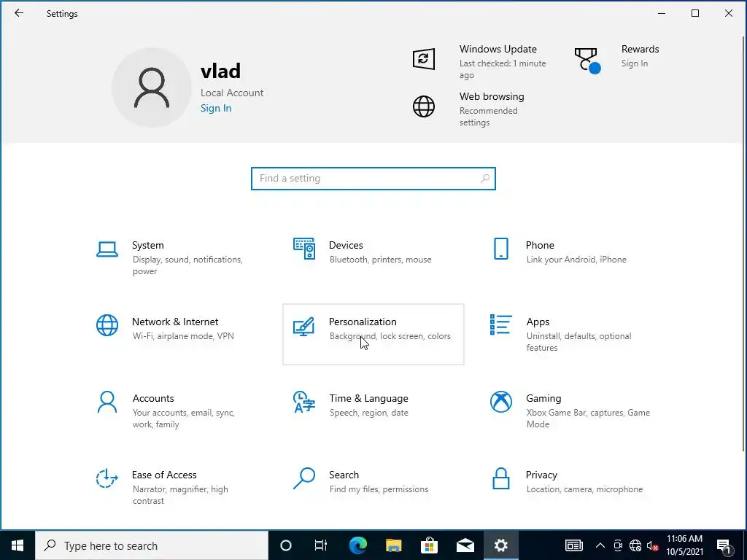Viewport: 747px width, 560px height.
Task: Open the Gaming Xbox icon
Action: pos(501,402)
